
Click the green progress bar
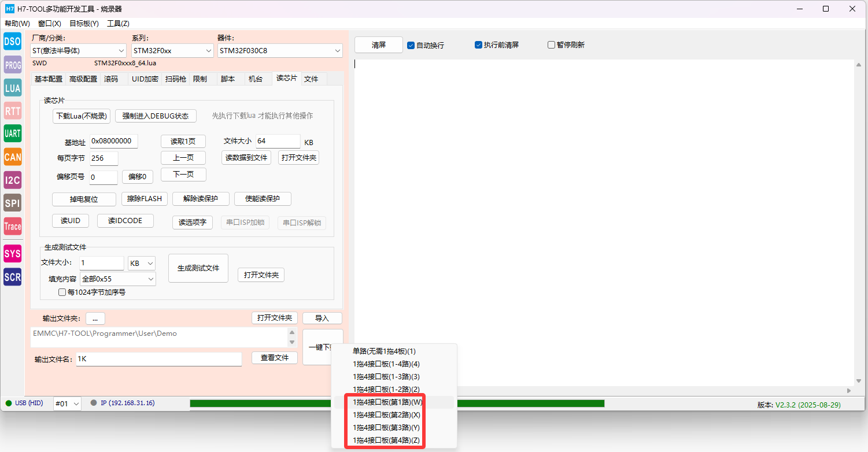click(x=397, y=403)
